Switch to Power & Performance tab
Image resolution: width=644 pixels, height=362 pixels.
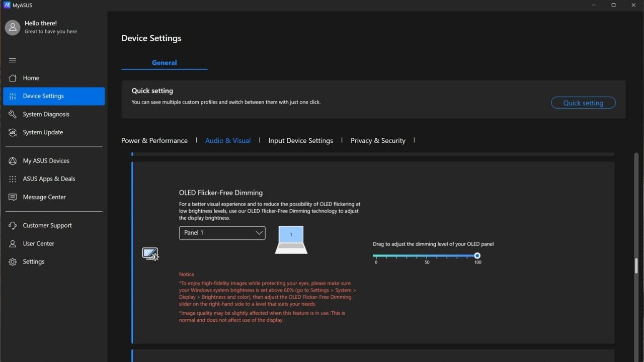(x=154, y=141)
